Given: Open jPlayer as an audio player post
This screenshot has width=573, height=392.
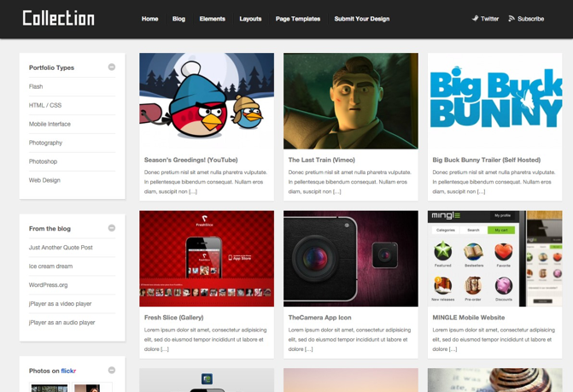Looking at the screenshot, I should (x=61, y=323).
